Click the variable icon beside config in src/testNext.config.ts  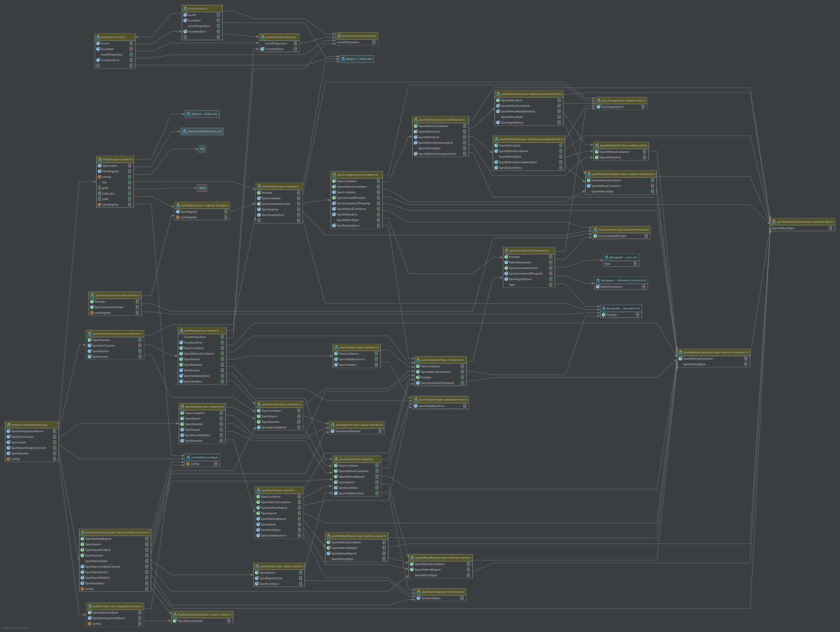point(188,464)
